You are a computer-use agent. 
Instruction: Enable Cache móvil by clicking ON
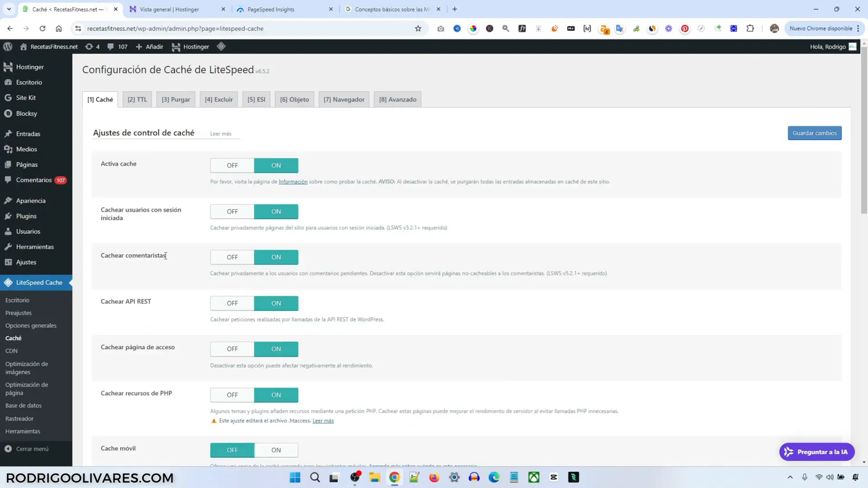tap(276, 450)
